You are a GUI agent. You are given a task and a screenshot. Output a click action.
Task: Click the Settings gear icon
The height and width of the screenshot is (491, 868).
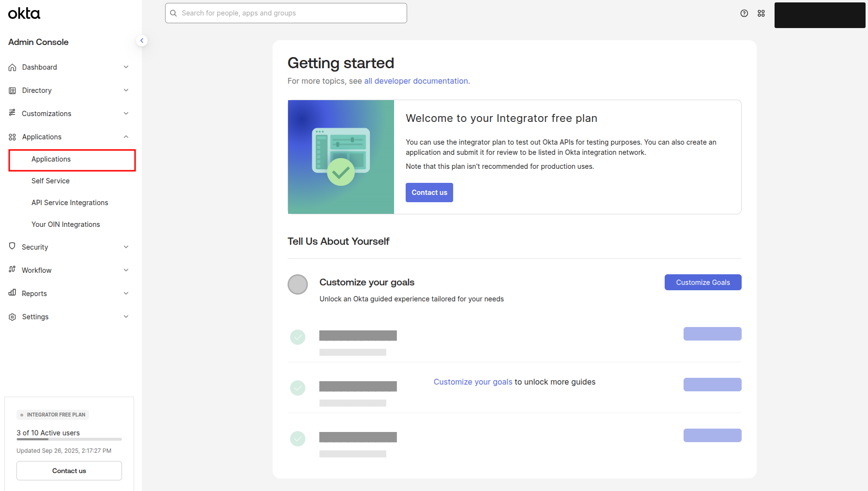pos(13,317)
